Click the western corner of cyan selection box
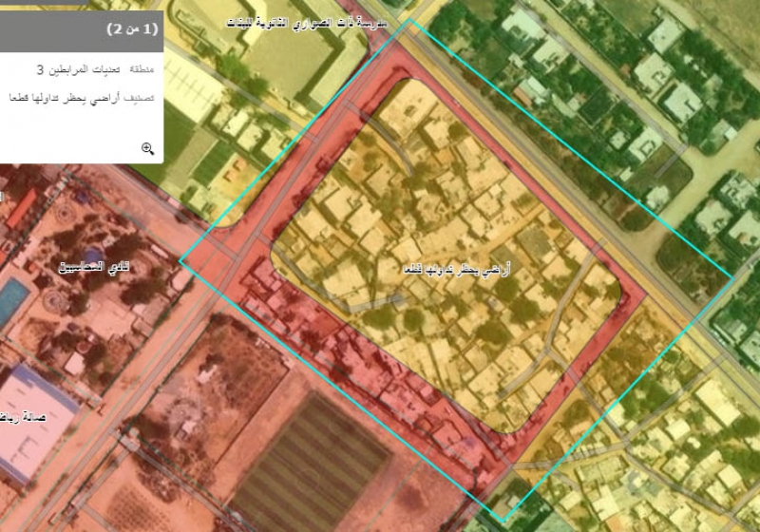 point(180,260)
